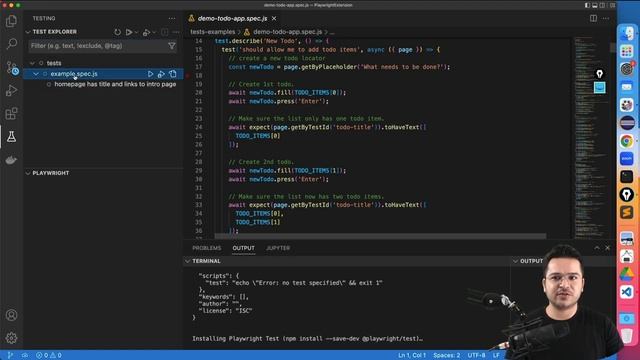Toggle primary sidebar layout icon in title bar
The width and height of the screenshot is (640, 360).
[x=587, y=5]
